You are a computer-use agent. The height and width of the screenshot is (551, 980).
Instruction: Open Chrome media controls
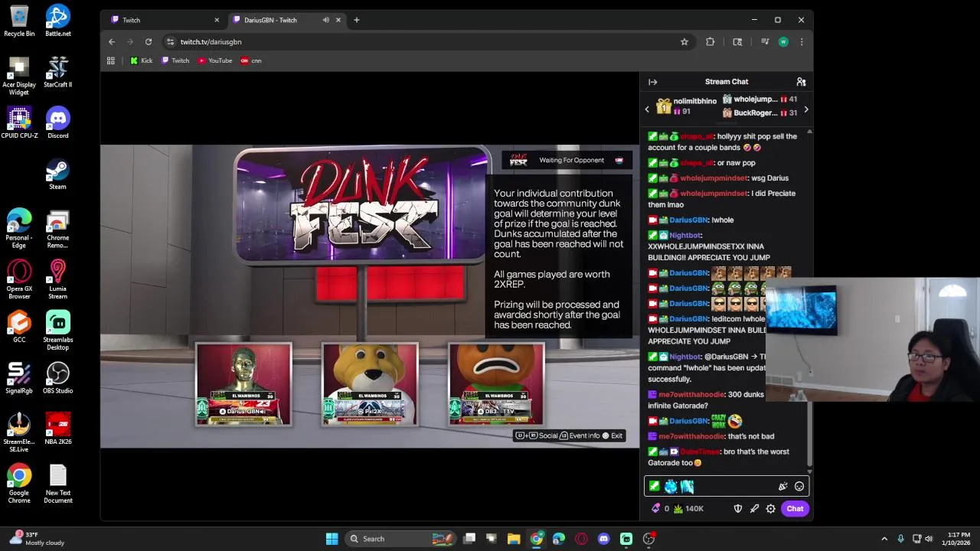tap(765, 41)
